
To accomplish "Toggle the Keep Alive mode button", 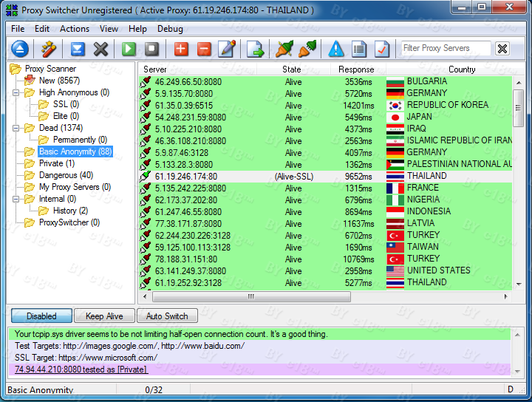I will tap(104, 316).
